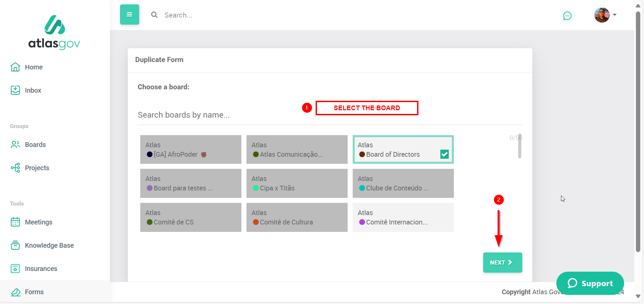
Task: Select the Comitê de Cultura board card
Action: (x=297, y=217)
